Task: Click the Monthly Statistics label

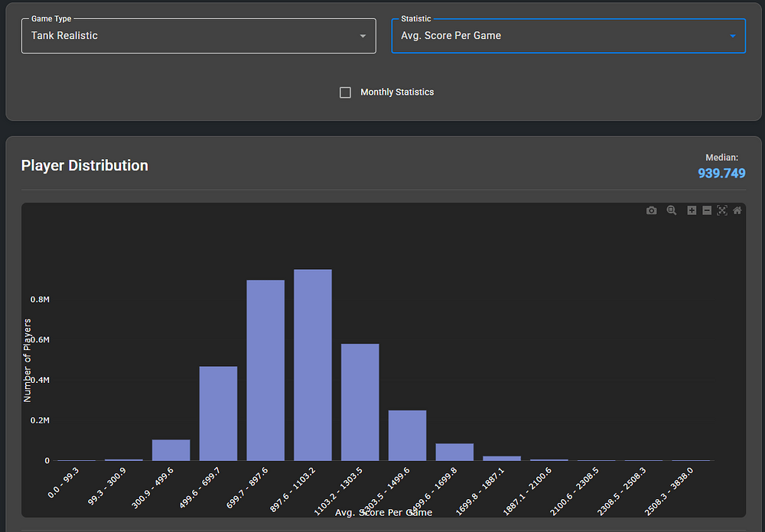Action: (x=397, y=92)
